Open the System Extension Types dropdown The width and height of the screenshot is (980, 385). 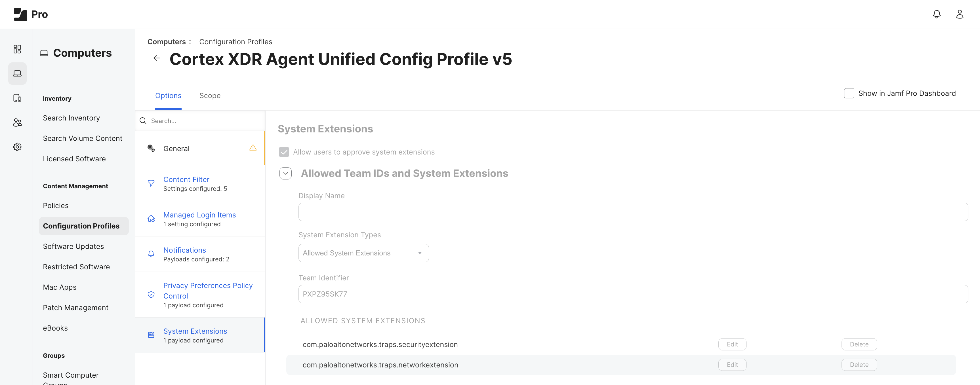363,253
